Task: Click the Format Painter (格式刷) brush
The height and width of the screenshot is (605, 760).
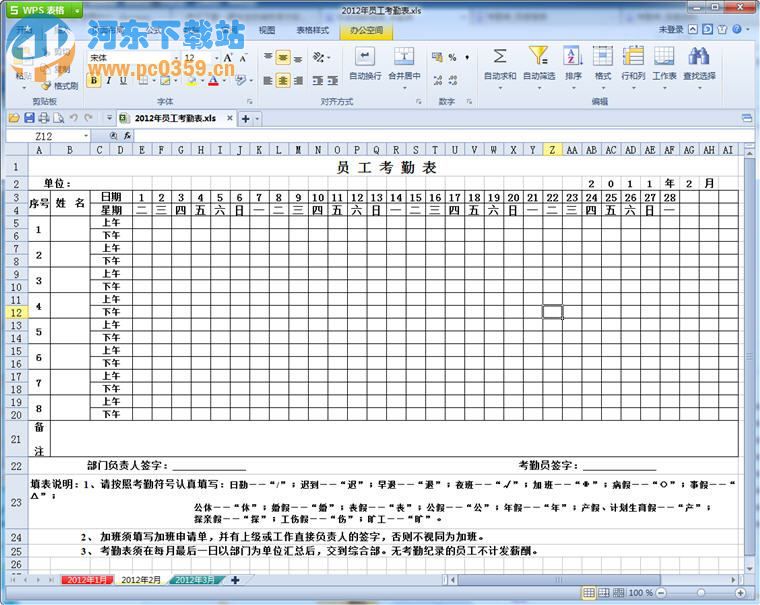Action: [x=60, y=86]
